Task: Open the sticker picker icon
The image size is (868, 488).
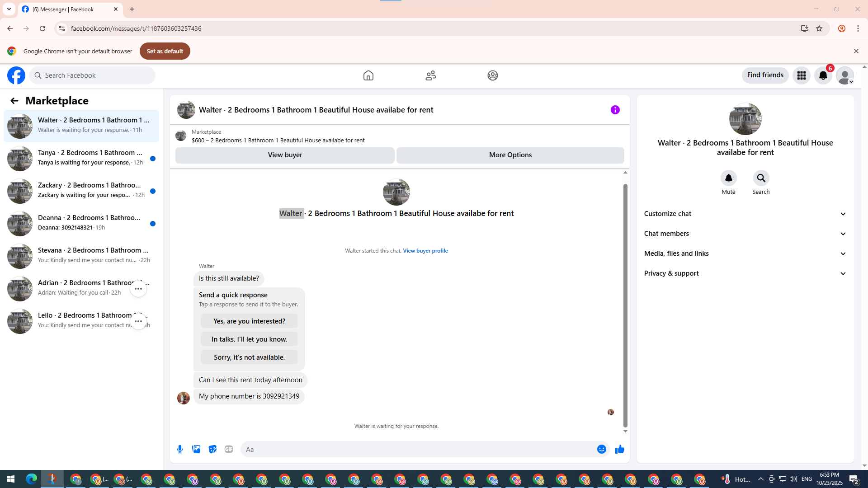Action: [212, 449]
